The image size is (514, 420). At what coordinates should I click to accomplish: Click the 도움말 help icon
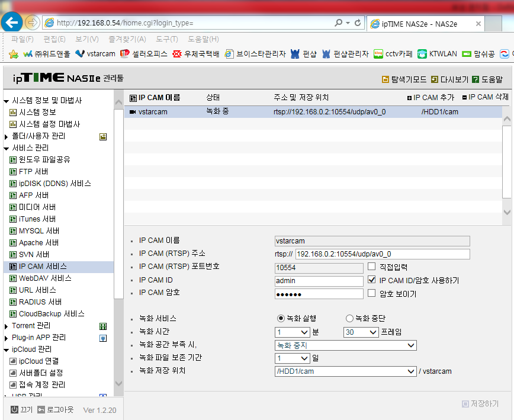[476, 79]
